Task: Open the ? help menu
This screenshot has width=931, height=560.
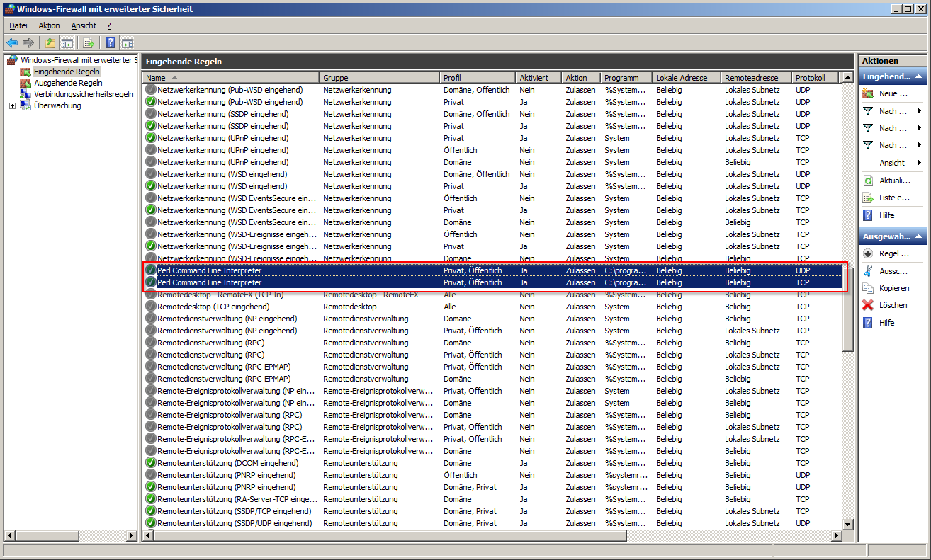Action: click(x=109, y=25)
